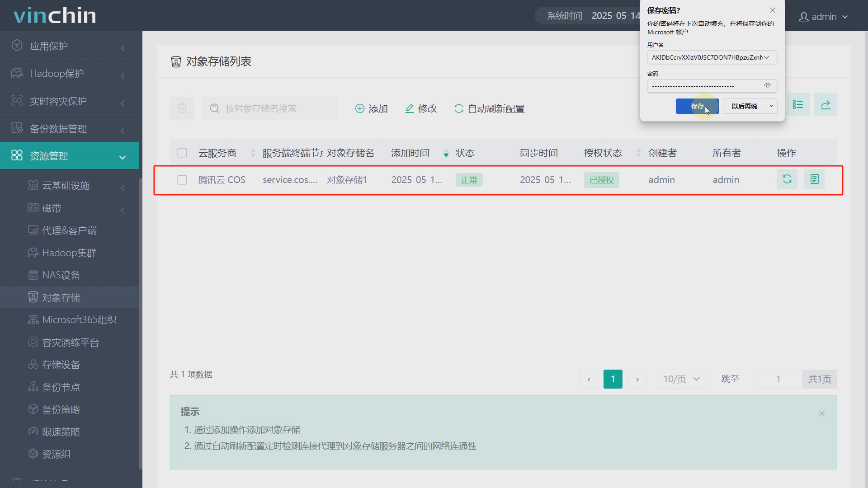
Task: Open the NAS设备 sidebar item
Action: pyautogui.click(x=61, y=275)
